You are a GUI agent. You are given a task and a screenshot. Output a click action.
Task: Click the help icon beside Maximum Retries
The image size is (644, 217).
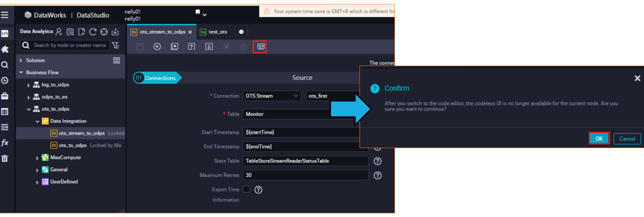click(x=378, y=175)
